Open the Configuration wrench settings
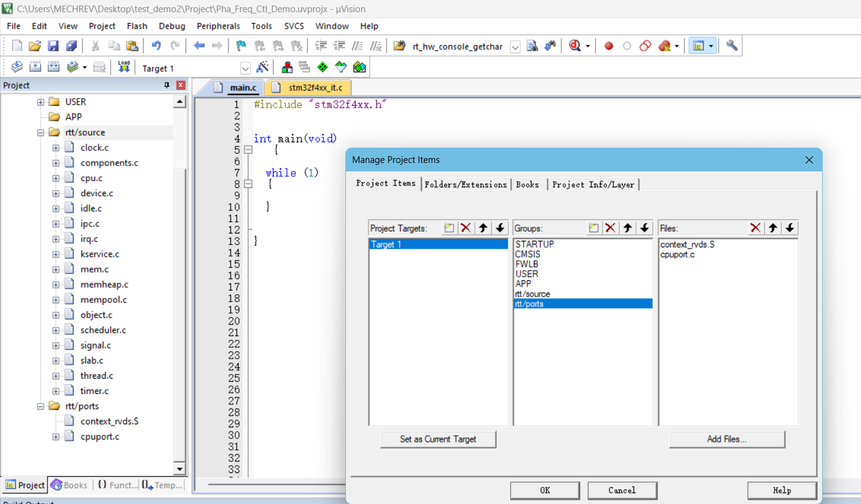861x504 pixels. (731, 46)
